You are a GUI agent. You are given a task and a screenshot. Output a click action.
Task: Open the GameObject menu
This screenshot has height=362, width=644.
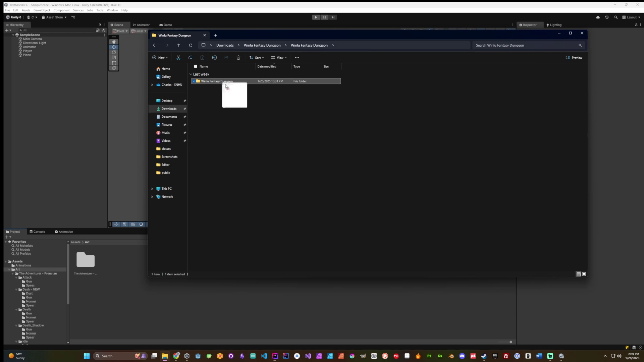(42, 10)
